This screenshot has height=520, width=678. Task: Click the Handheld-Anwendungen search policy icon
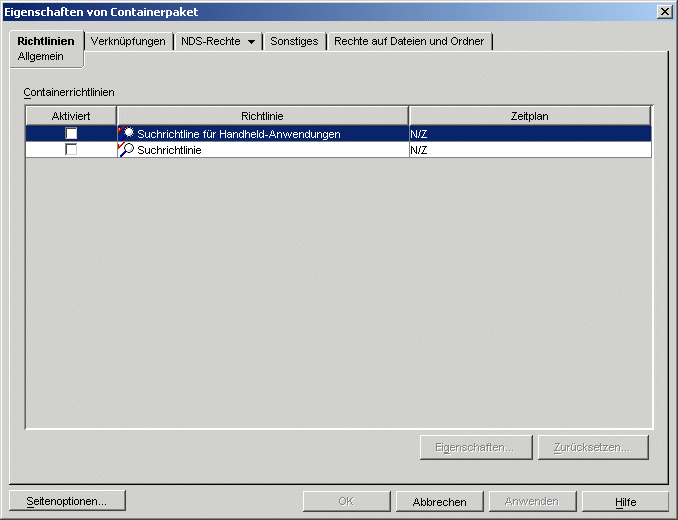pyautogui.click(x=126, y=133)
